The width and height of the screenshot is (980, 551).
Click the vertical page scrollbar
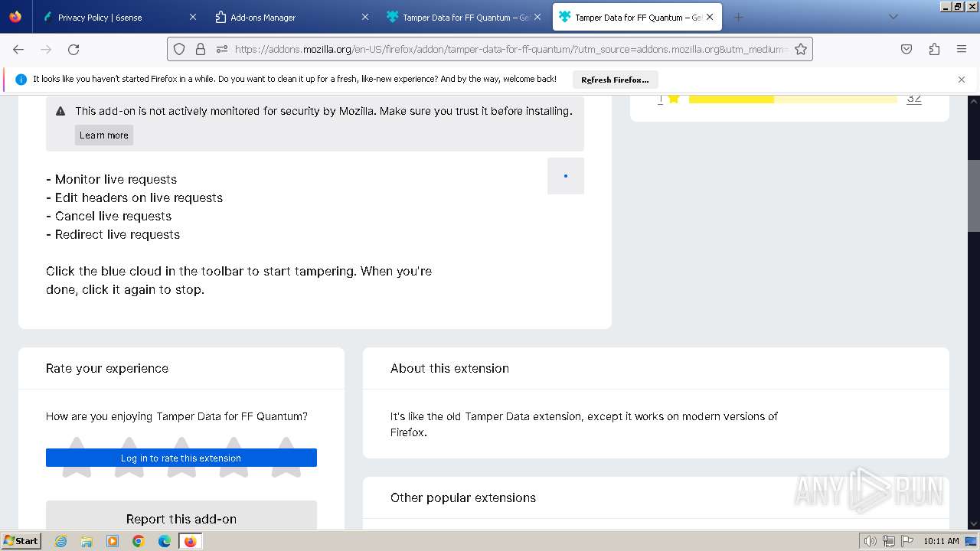coord(974,196)
